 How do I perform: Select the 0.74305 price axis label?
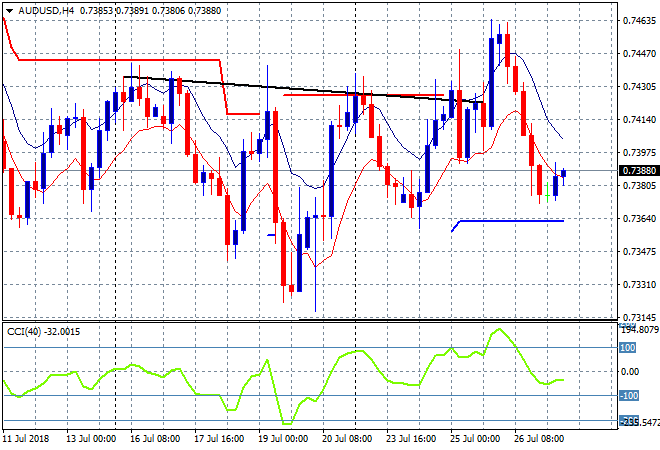point(639,87)
